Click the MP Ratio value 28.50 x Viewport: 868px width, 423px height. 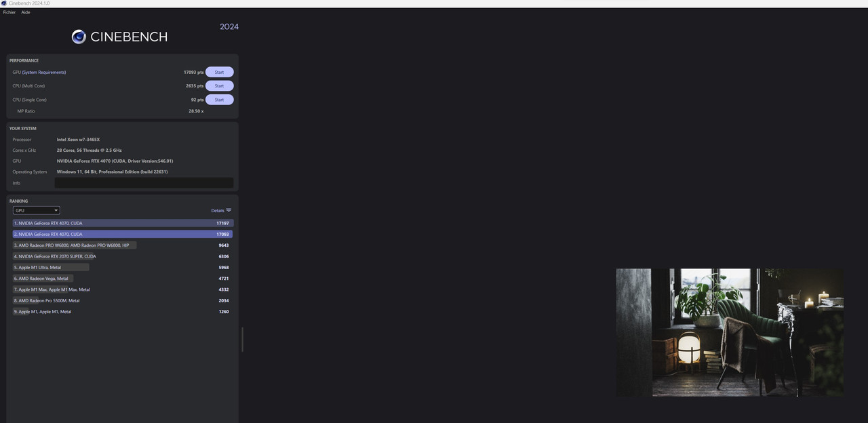(x=196, y=111)
